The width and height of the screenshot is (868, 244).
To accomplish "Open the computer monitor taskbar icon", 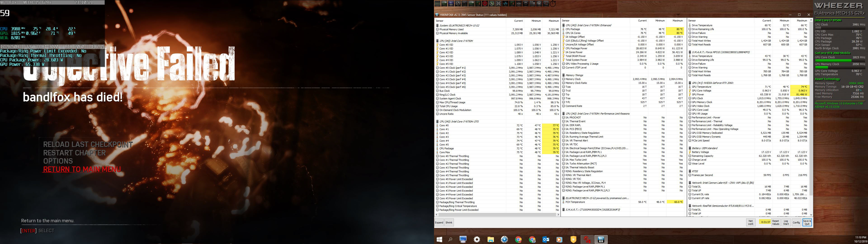I will click(463, 240).
